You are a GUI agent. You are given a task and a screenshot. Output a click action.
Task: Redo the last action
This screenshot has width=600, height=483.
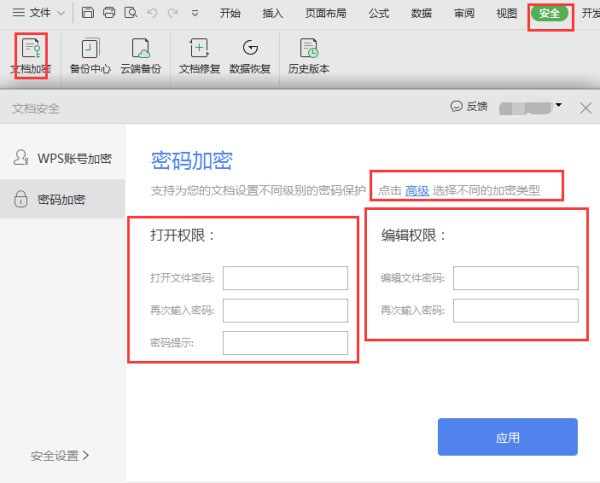[173, 13]
